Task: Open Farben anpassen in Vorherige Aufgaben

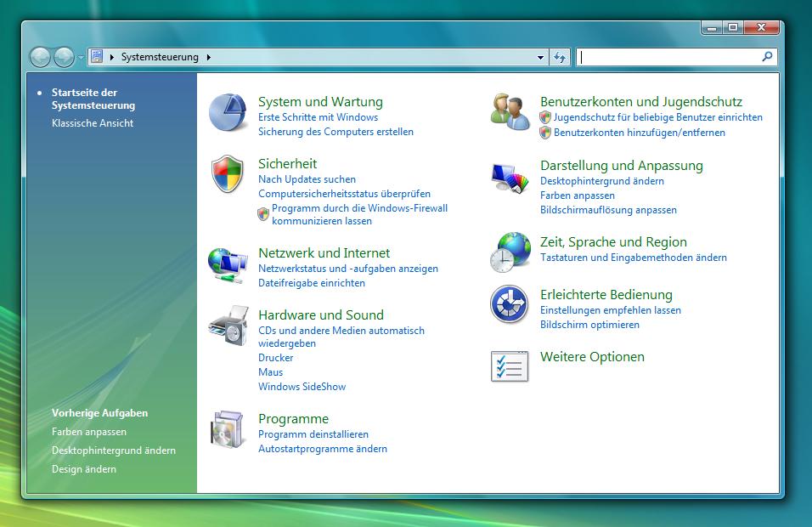Action: click(x=88, y=431)
